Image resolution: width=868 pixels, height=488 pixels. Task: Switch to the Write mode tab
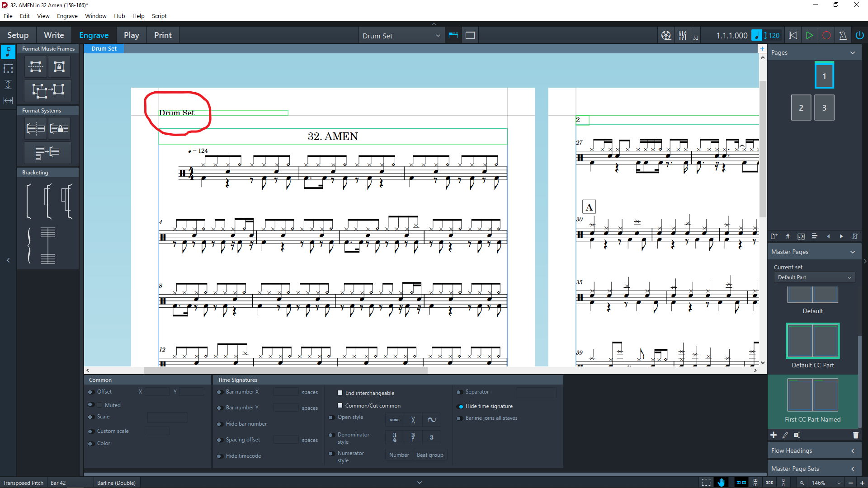pos(54,35)
